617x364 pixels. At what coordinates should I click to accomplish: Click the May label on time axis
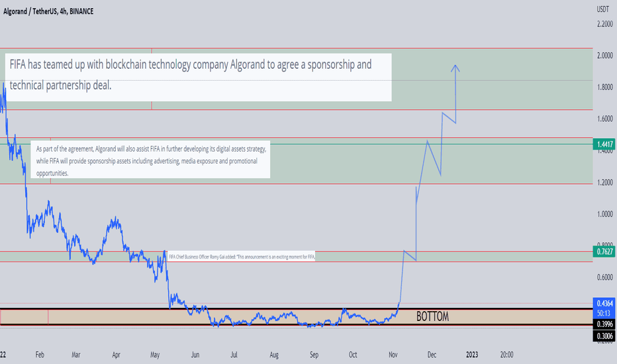coord(155,355)
